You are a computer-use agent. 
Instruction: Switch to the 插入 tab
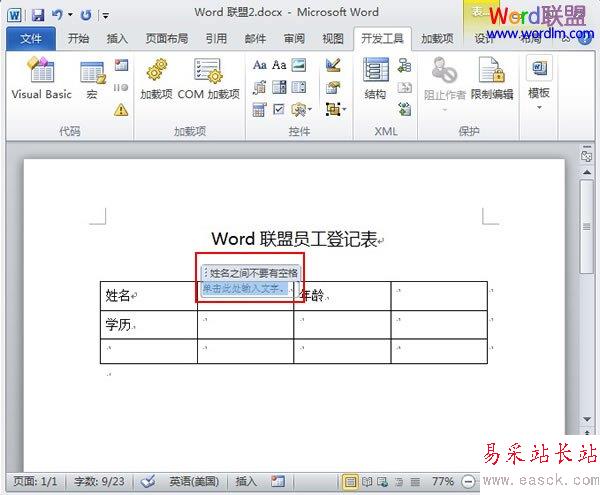click(117, 39)
